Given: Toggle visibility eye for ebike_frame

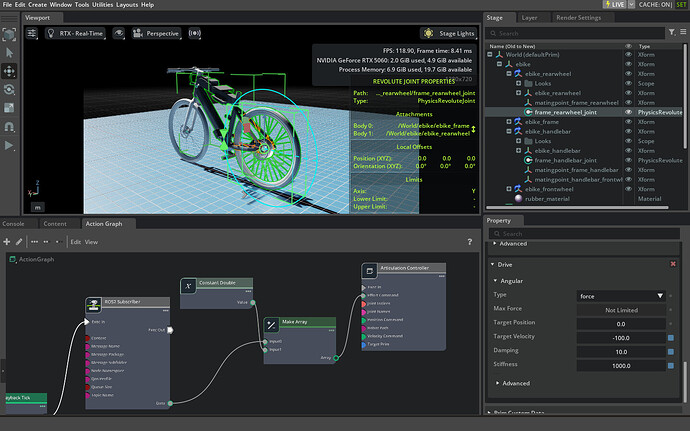Looking at the screenshot, I should click(629, 121).
